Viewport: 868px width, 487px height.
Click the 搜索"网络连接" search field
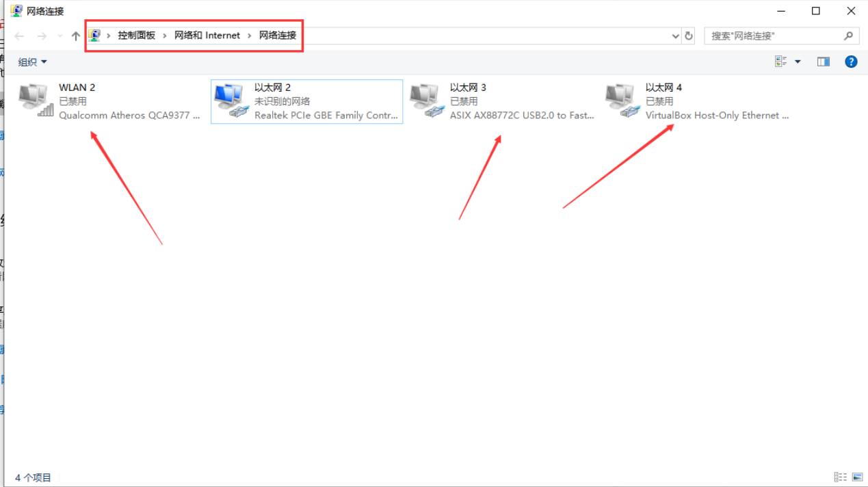coord(773,36)
